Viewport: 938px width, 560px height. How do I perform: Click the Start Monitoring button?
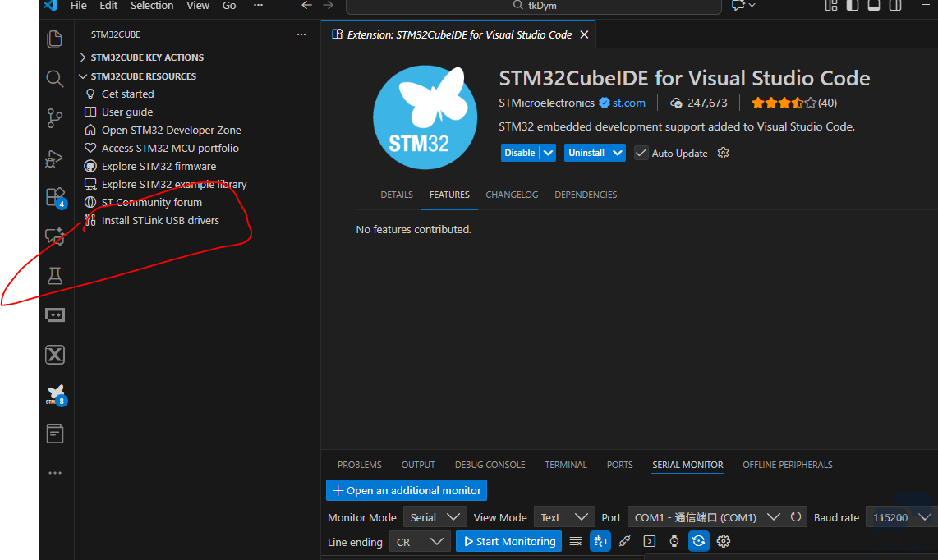tap(508, 542)
